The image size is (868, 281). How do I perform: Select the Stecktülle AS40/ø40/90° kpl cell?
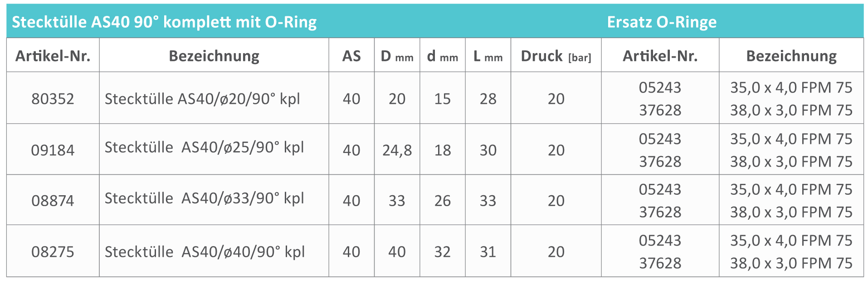tap(205, 251)
